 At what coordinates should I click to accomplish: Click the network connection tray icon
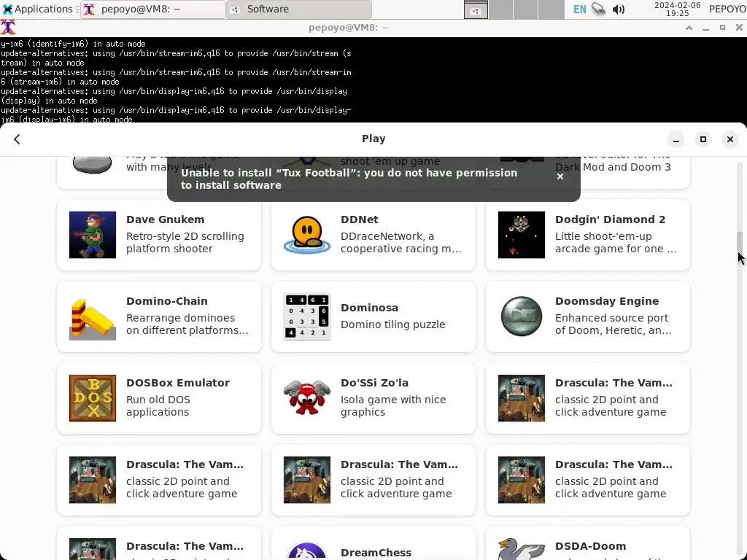599,9
